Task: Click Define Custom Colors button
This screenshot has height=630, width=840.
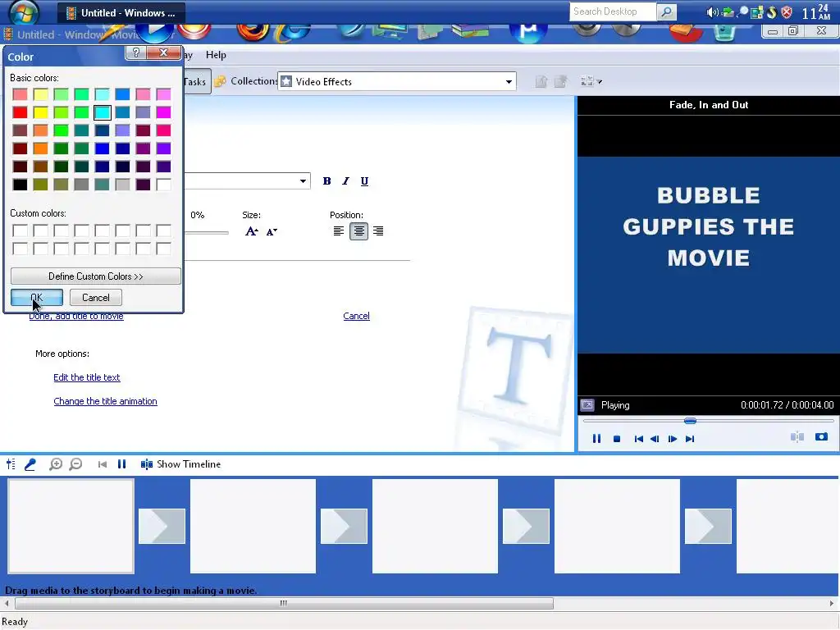Action: click(x=96, y=276)
